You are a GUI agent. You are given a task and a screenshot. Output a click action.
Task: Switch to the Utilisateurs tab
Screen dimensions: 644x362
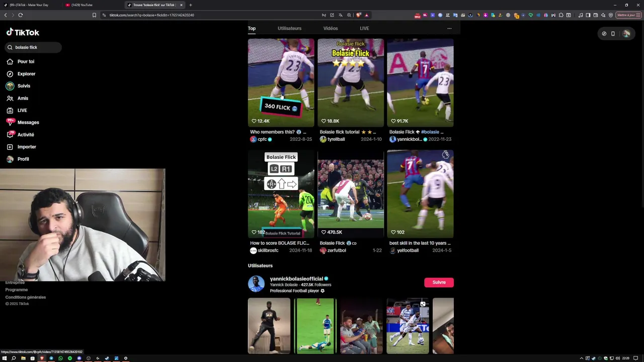click(289, 28)
